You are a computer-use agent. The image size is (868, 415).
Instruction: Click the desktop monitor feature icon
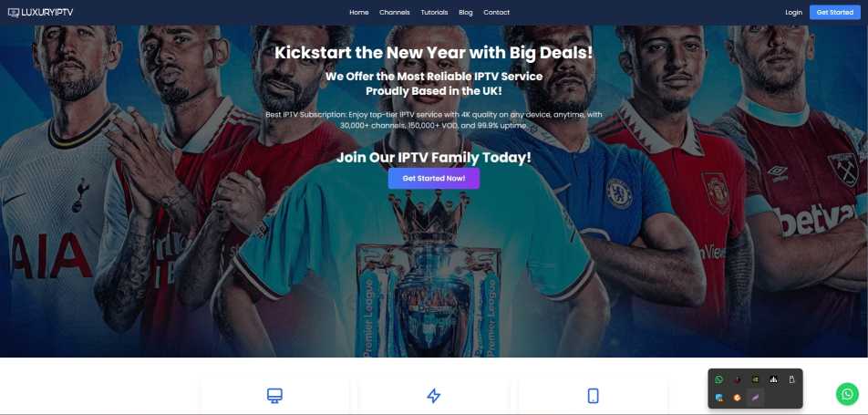[274, 396]
